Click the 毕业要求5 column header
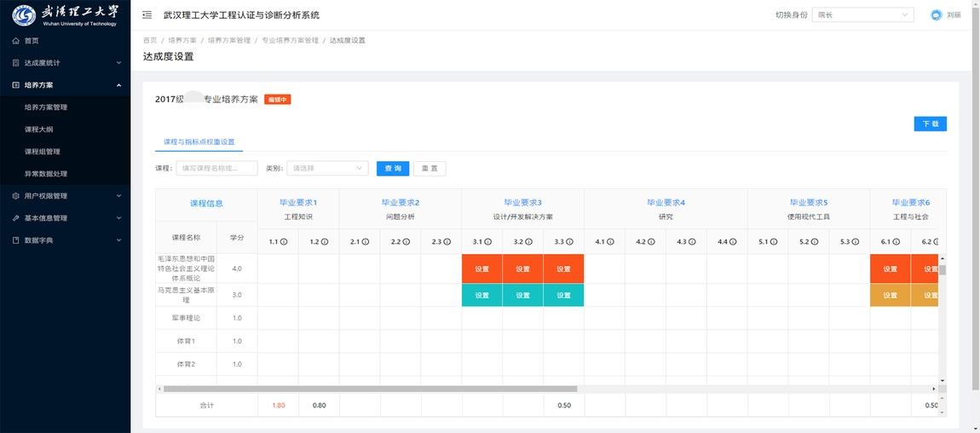 coord(808,203)
